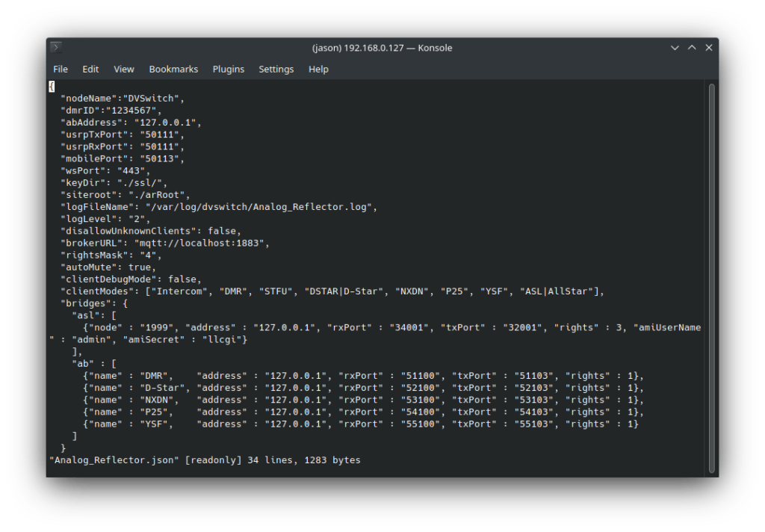Open the View menu
Screen dimensions: 765x532
pyautogui.click(x=124, y=69)
